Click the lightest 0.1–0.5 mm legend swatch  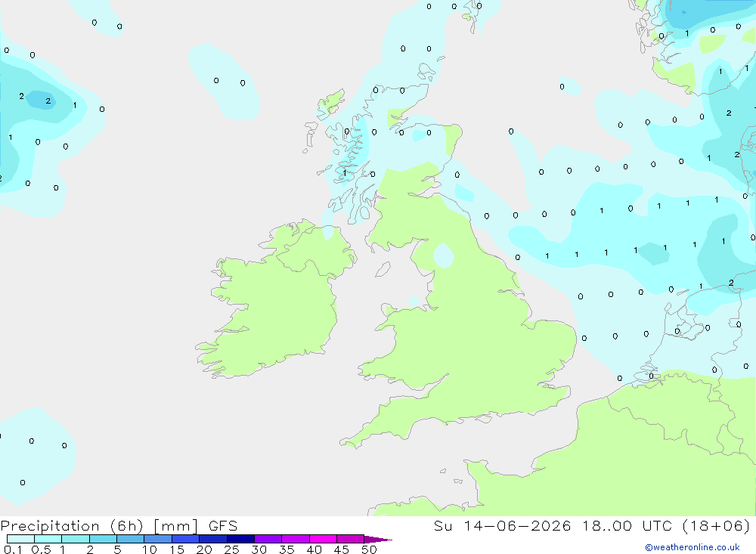[x=20, y=539]
